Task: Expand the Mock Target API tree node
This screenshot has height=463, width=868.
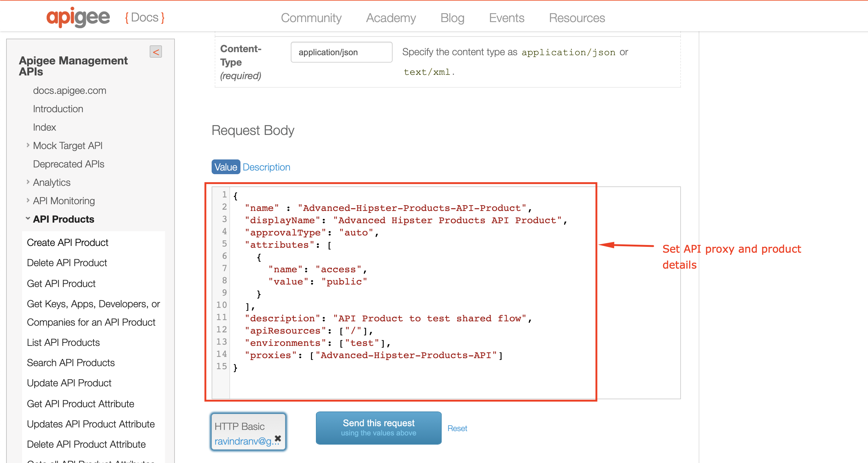Action: [28, 145]
